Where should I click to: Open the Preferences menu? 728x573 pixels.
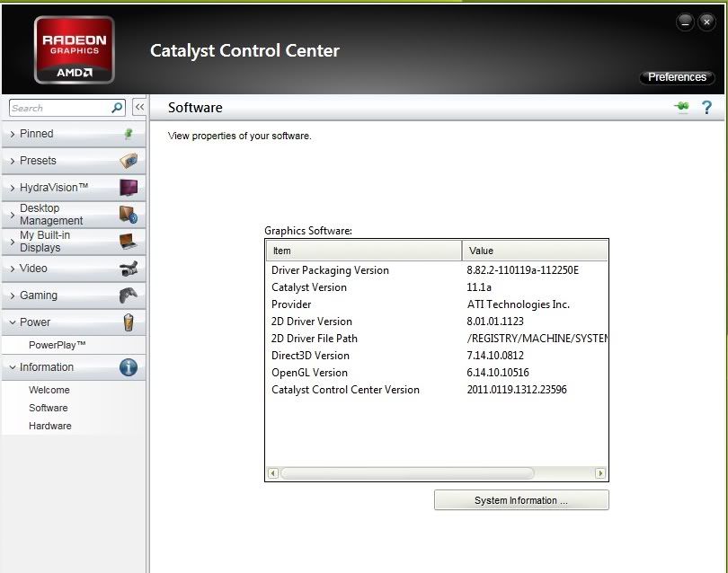pos(677,77)
